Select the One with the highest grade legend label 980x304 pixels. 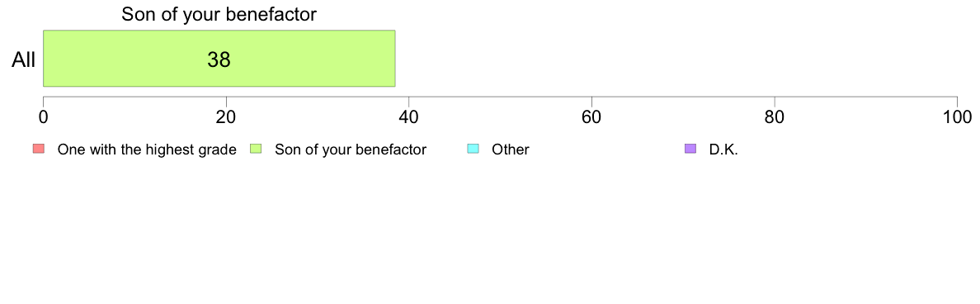[x=147, y=150]
